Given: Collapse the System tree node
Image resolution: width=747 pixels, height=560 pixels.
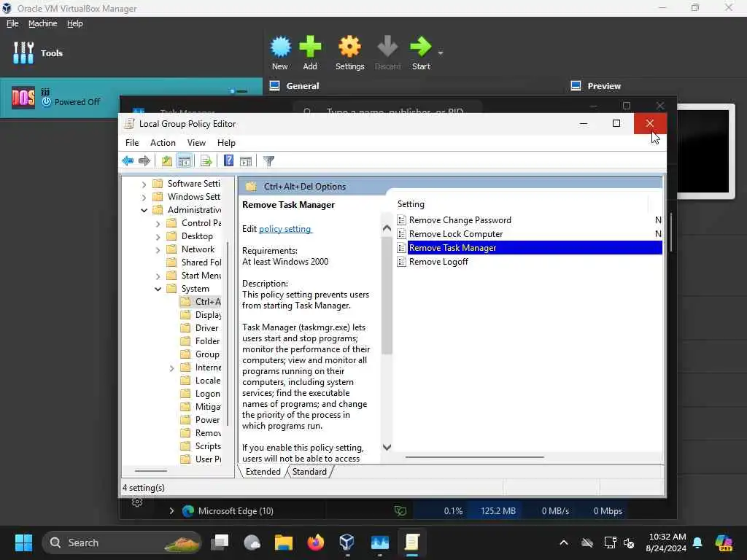Looking at the screenshot, I should click(158, 289).
